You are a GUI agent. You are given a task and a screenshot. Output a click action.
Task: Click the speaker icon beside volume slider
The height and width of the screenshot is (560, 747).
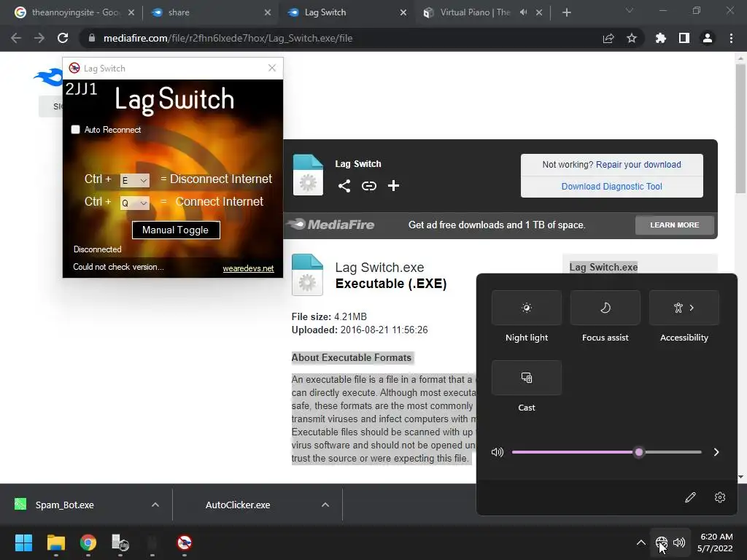pos(498,452)
